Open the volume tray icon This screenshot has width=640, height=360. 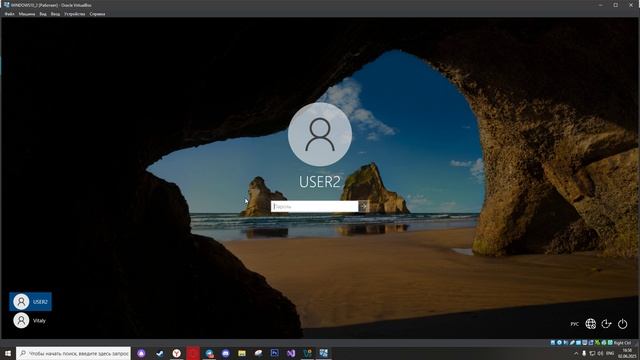600,353
